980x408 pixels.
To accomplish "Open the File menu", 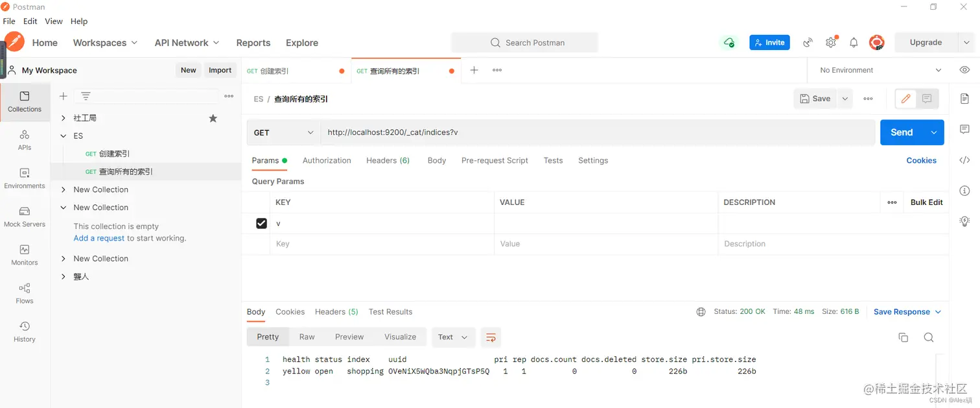I will pyautogui.click(x=9, y=21).
